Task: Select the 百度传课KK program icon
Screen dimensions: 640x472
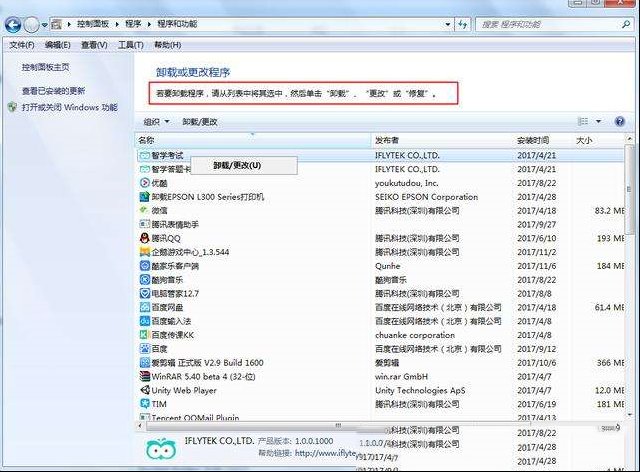Action: [x=145, y=335]
